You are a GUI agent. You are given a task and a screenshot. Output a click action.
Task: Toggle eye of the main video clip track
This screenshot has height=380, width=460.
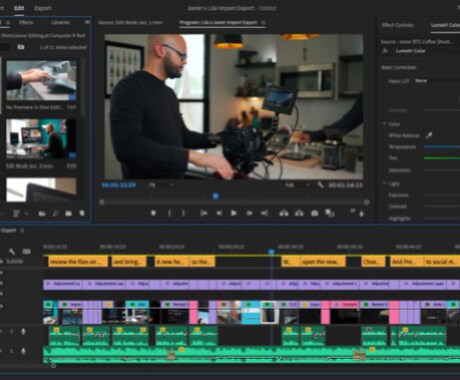[1, 306]
